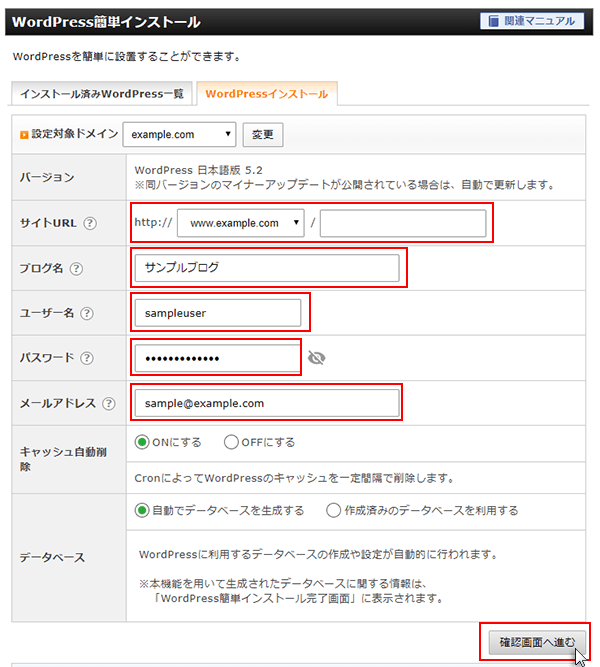Open the 設定対象ドメイン example.com dropdown
The image size is (600, 667).
179,134
